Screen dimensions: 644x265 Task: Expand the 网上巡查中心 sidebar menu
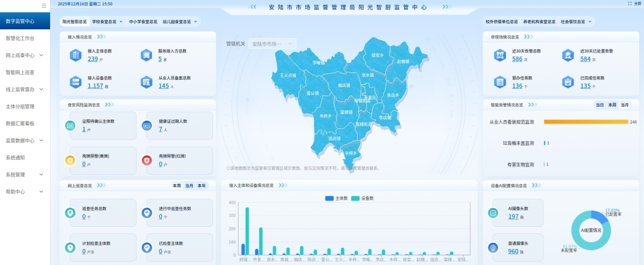click(25, 55)
